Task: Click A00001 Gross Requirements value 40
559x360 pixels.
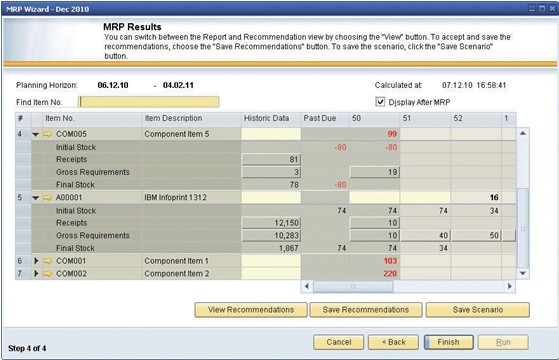Action: click(x=425, y=236)
